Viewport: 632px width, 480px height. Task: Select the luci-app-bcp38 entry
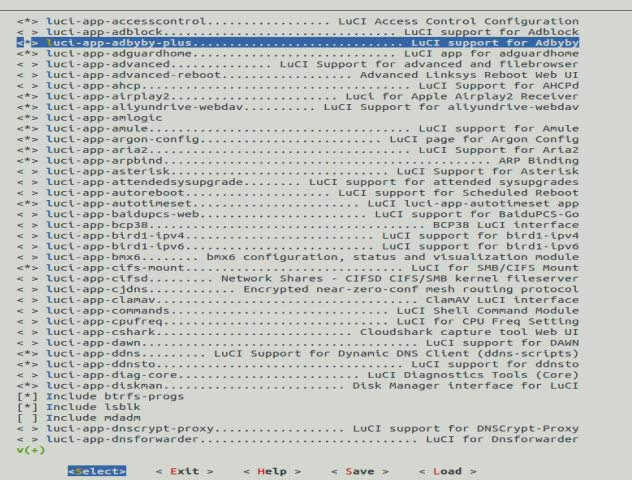298,225
